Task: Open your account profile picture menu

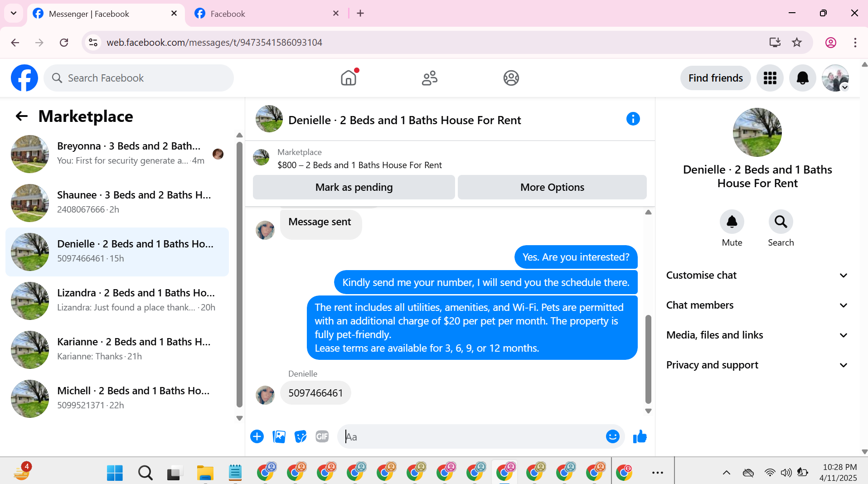Action: 835,78
